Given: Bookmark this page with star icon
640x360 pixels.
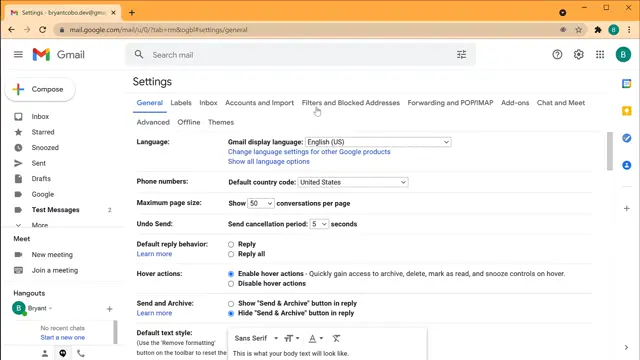Looking at the screenshot, I should point(578,30).
